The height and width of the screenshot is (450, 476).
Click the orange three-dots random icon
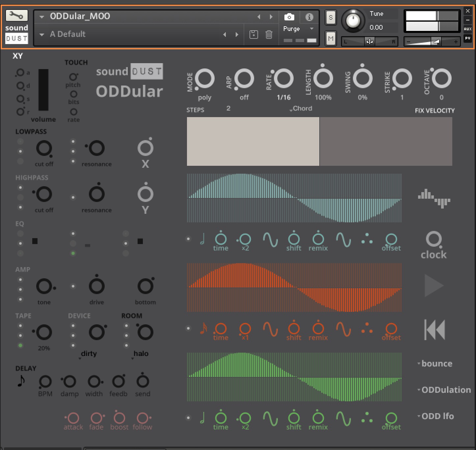367,328
